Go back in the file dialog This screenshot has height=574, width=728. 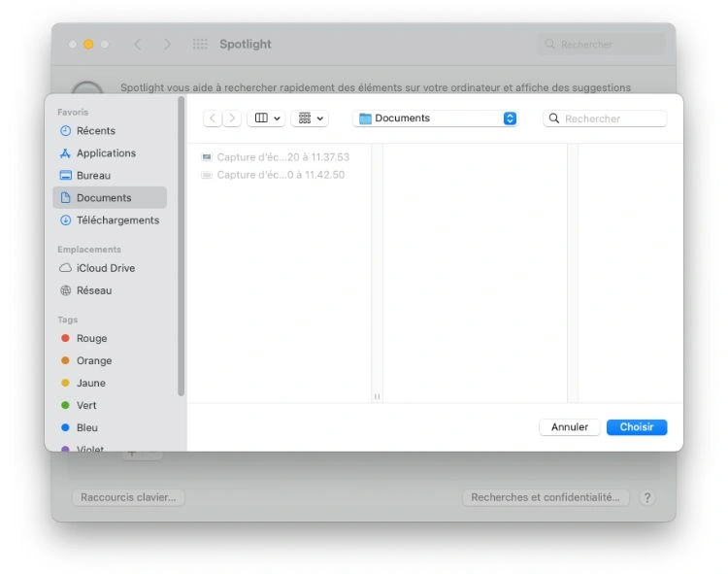tap(213, 118)
